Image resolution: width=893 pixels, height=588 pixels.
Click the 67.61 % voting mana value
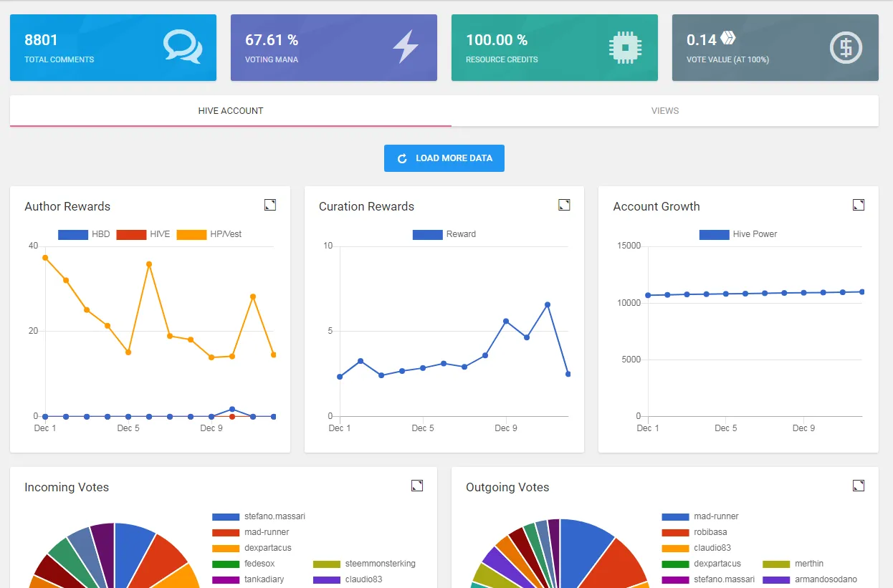click(x=272, y=40)
